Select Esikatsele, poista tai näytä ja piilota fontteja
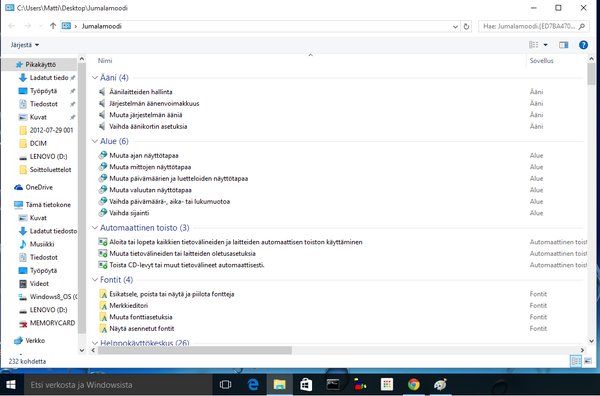 tap(166, 294)
